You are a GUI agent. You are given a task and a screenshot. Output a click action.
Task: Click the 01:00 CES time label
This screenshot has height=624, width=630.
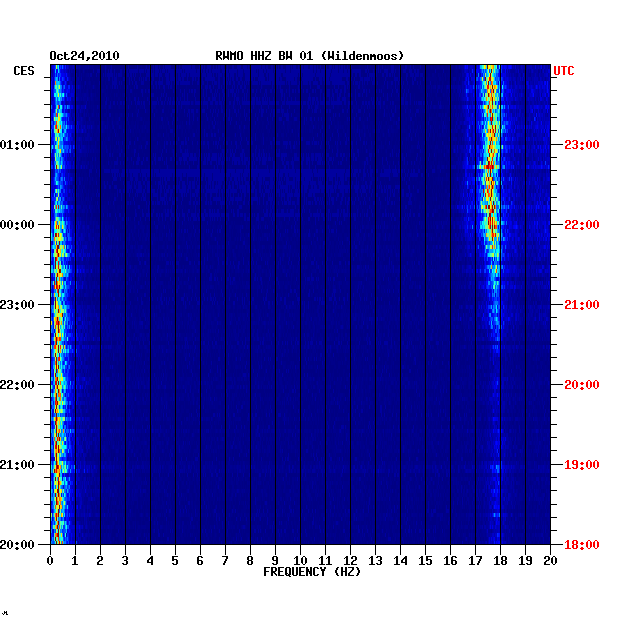pyautogui.click(x=17, y=145)
